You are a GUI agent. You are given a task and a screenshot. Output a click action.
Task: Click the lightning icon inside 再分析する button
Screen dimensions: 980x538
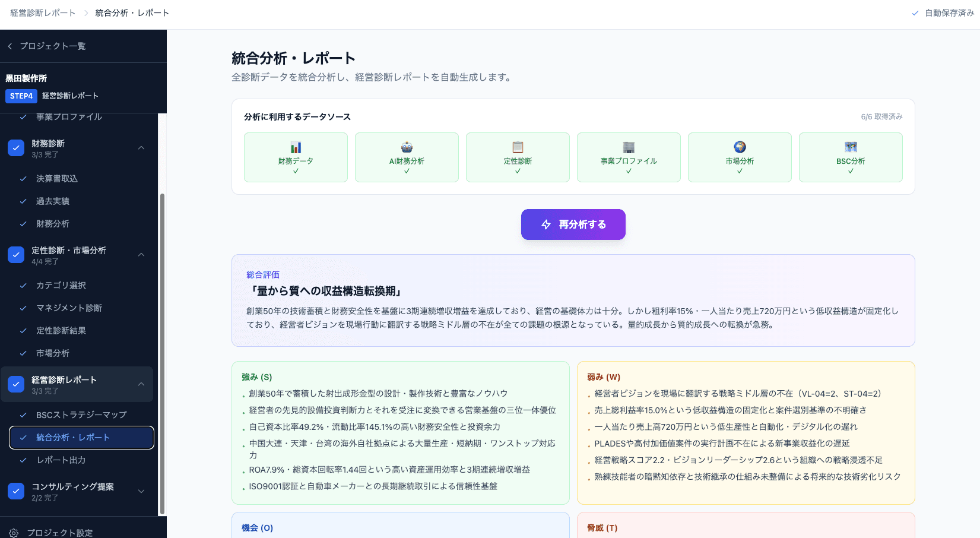coord(545,224)
